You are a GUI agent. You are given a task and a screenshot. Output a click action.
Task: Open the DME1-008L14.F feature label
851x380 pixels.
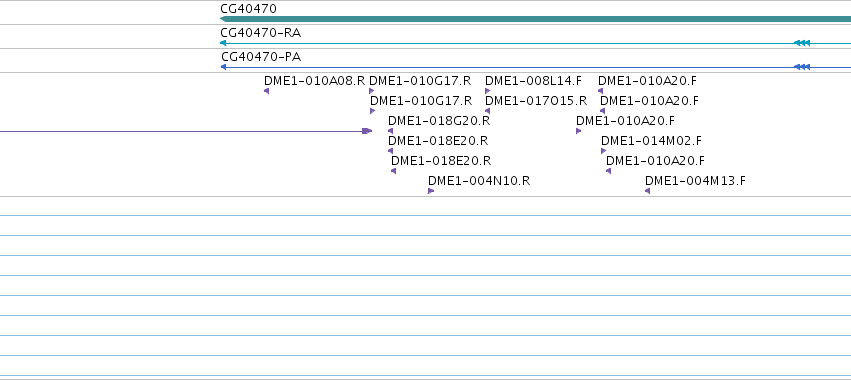(x=533, y=81)
